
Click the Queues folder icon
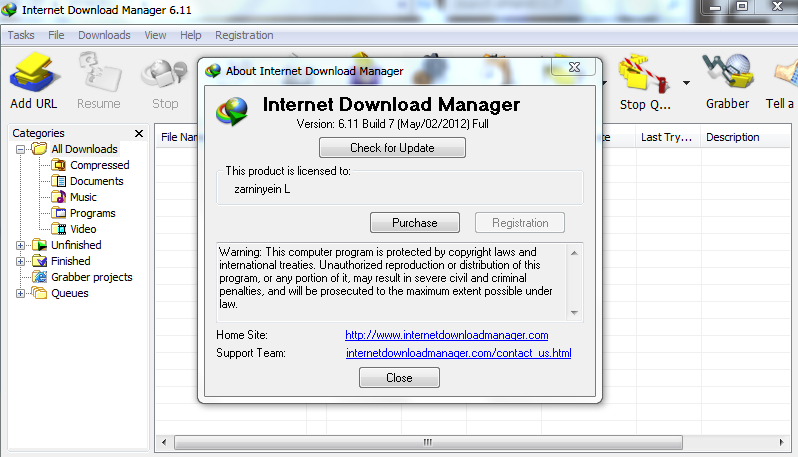point(39,293)
